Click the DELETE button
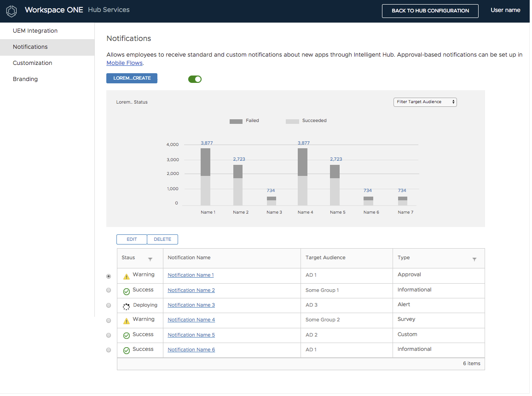The image size is (532, 396). [x=162, y=239]
